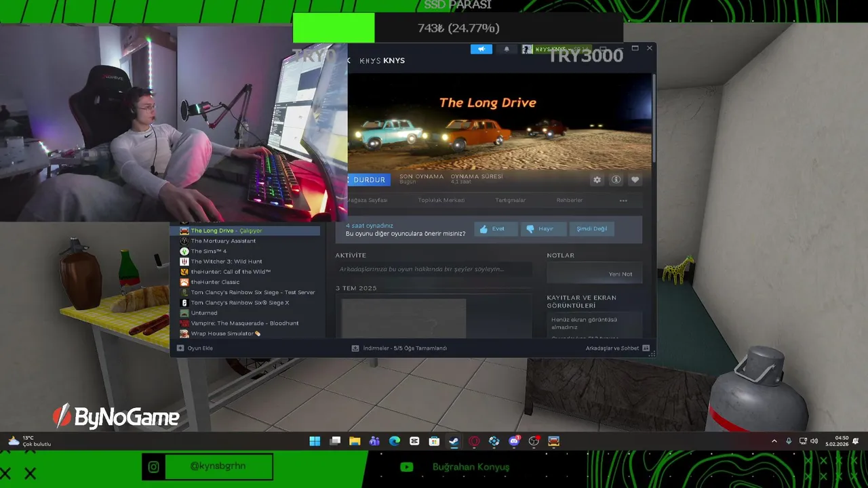Image resolution: width=868 pixels, height=488 pixels.
Task: Open İndirmeler downloads status
Action: tap(399, 348)
